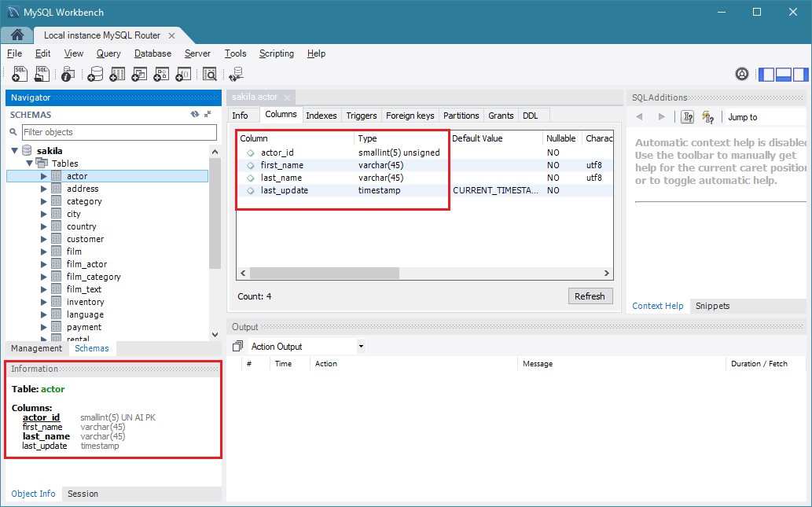Expand the film_actor table node
Viewport: 812px width, 507px height.
click(x=44, y=264)
